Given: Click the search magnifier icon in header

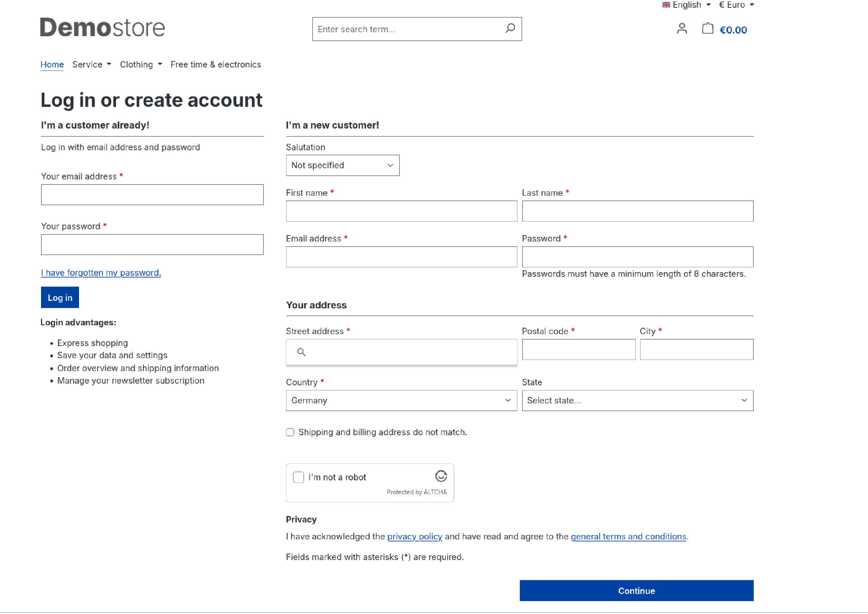Looking at the screenshot, I should [510, 28].
